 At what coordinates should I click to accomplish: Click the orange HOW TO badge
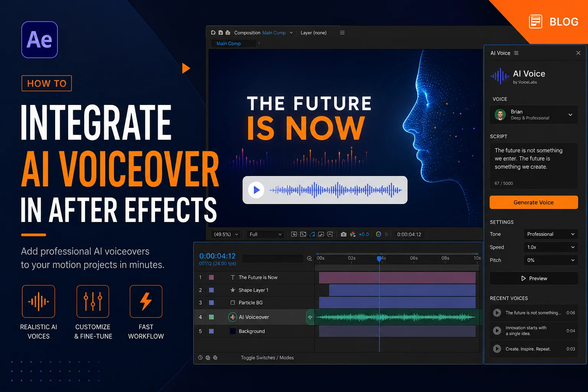point(47,83)
